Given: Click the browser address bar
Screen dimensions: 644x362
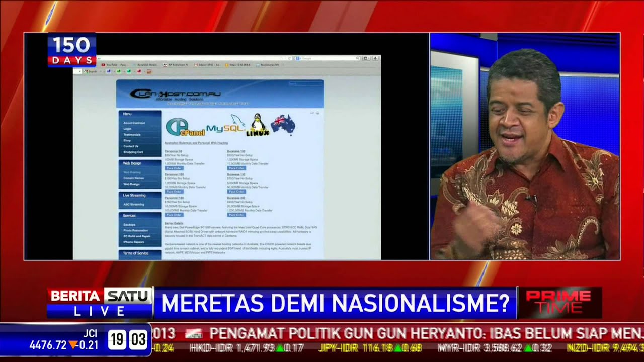Looking at the screenshot, I should pyautogui.click(x=194, y=58).
